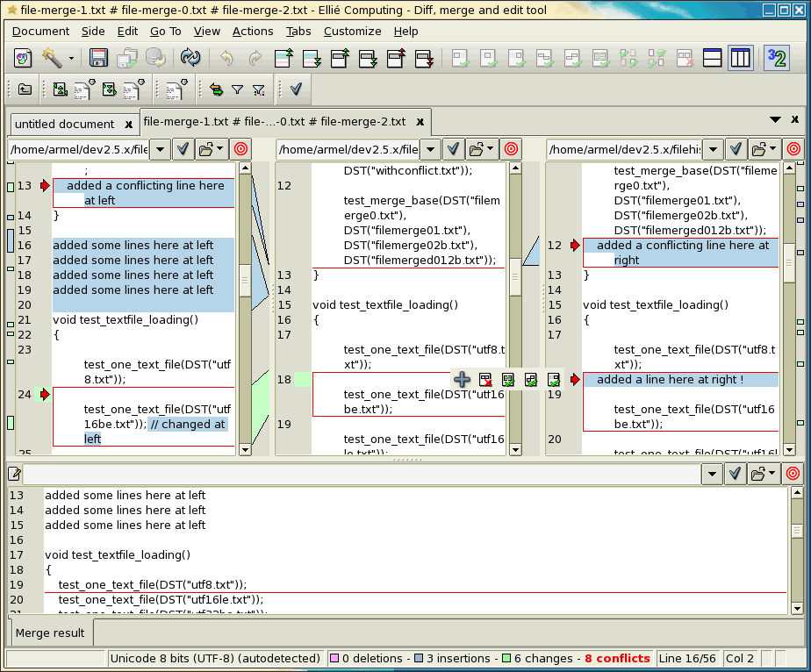Click the filter funnel icon
The image size is (811, 672).
(x=238, y=89)
